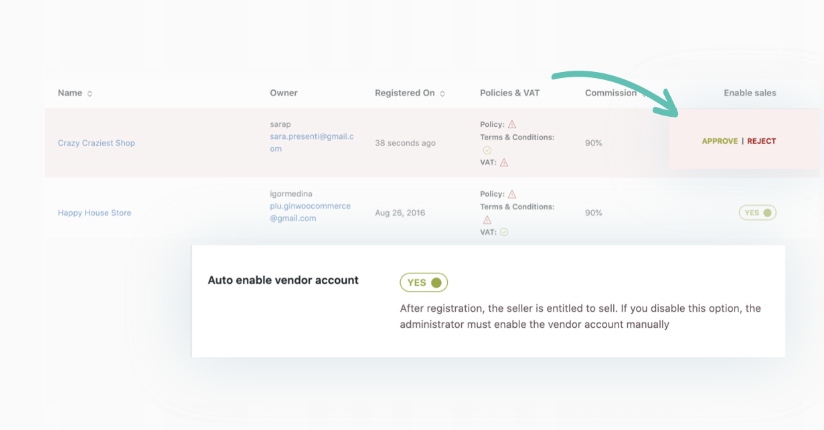The width and height of the screenshot is (824, 430).
Task: Click Policy warning icon for Crazy Craziest Shop
Action: [x=513, y=125]
